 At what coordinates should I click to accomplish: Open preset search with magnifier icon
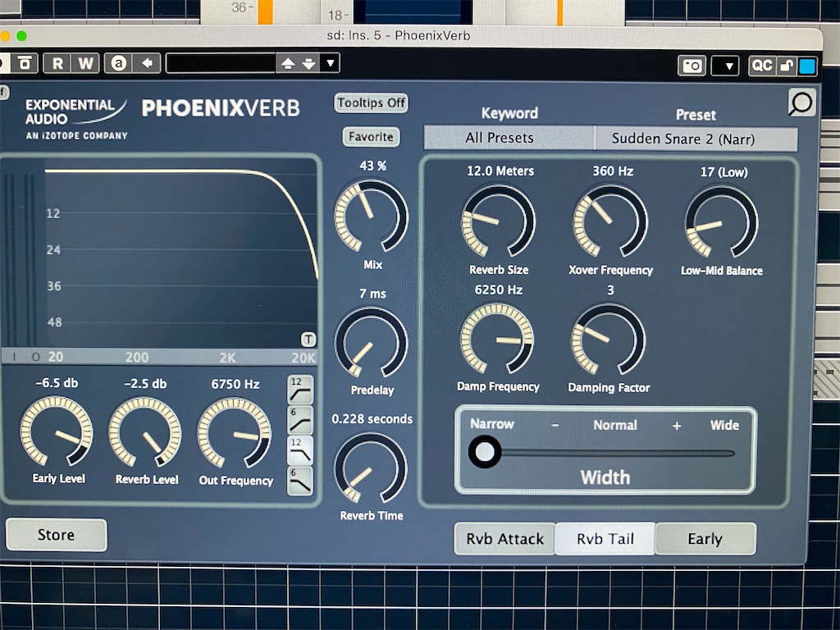click(x=801, y=102)
